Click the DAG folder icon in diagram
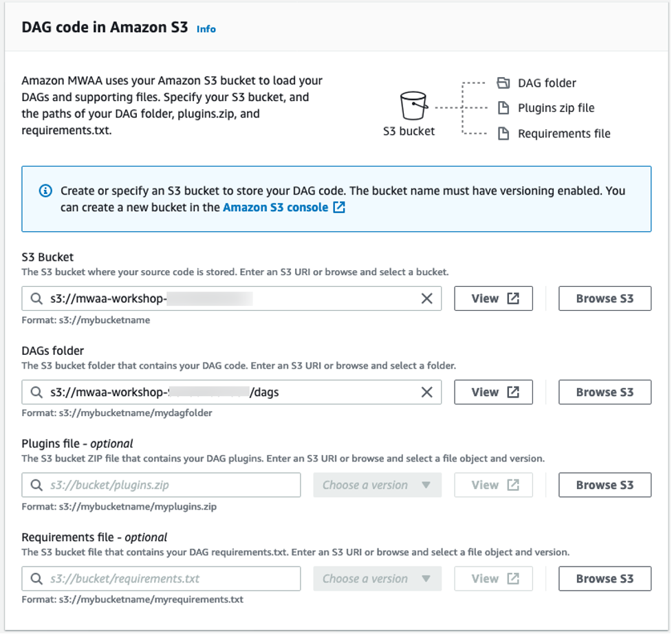The width and height of the screenshot is (672, 634). coord(503,83)
